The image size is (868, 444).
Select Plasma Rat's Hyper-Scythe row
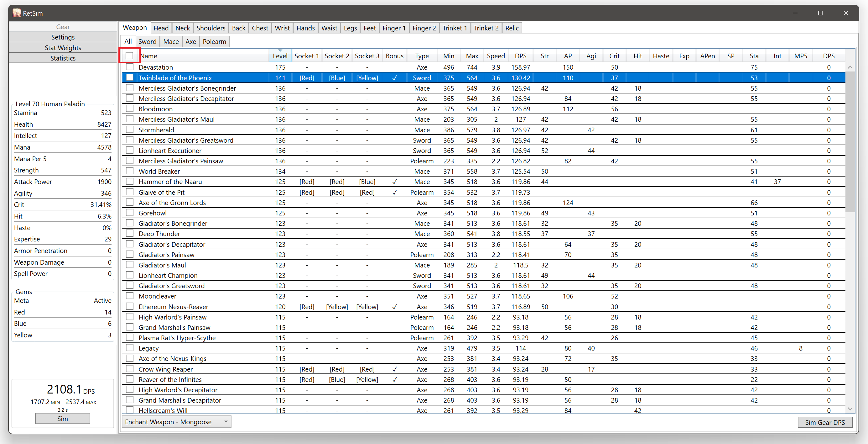484,337
